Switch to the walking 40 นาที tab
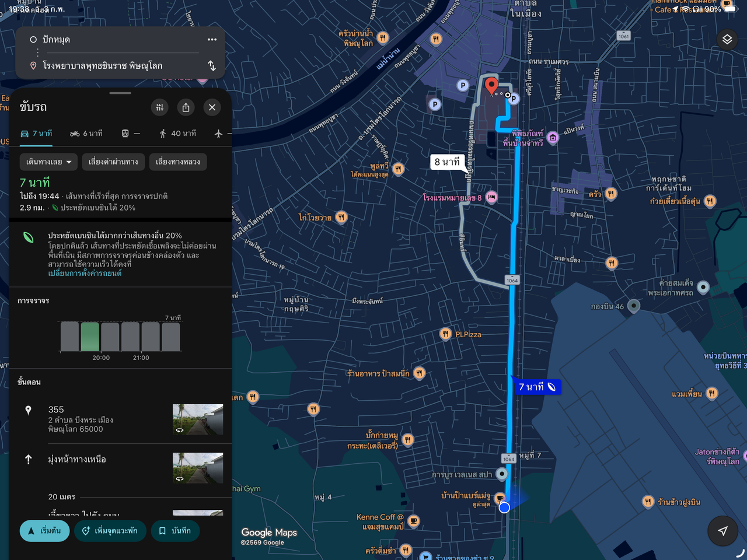The height and width of the screenshot is (560, 747). click(178, 134)
